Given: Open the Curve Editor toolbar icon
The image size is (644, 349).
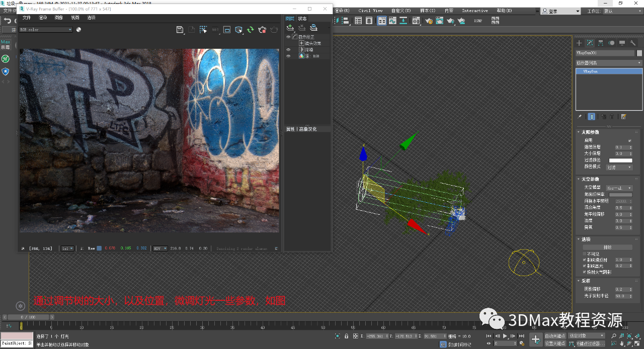Looking at the screenshot, I should coord(393,21).
